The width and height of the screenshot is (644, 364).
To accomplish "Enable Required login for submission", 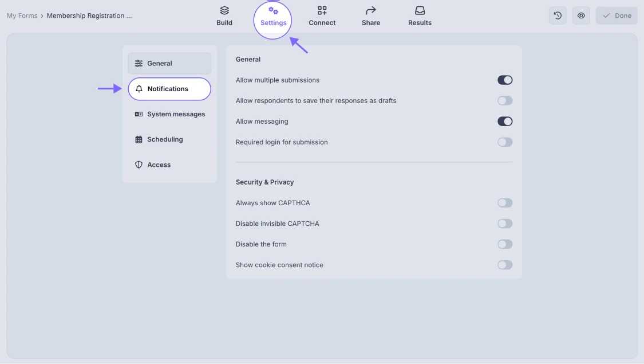I will 505,142.
